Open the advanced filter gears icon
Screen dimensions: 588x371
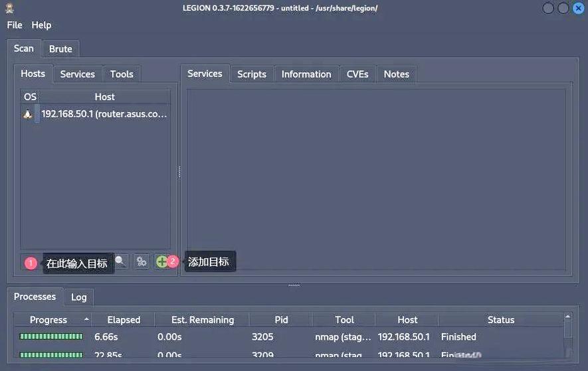pyautogui.click(x=141, y=261)
